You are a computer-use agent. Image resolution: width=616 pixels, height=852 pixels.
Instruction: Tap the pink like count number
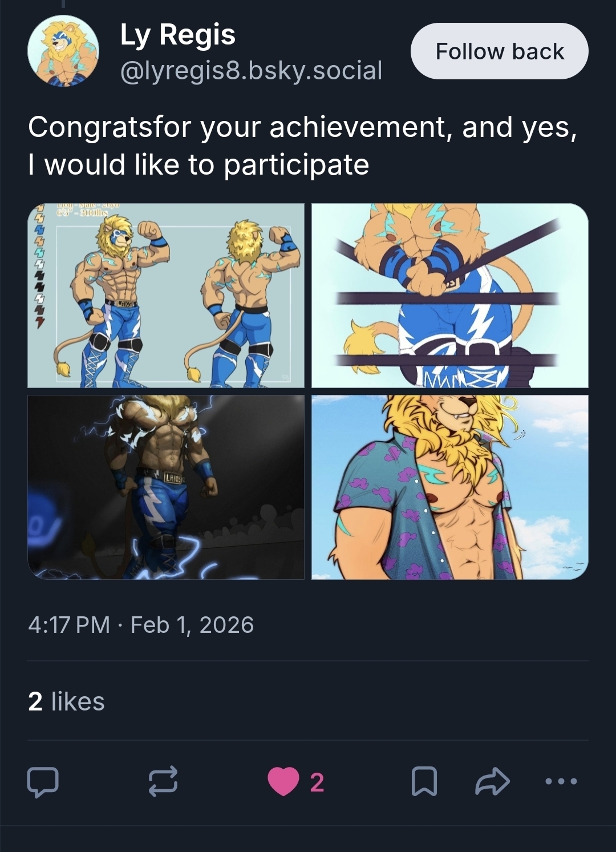click(317, 782)
